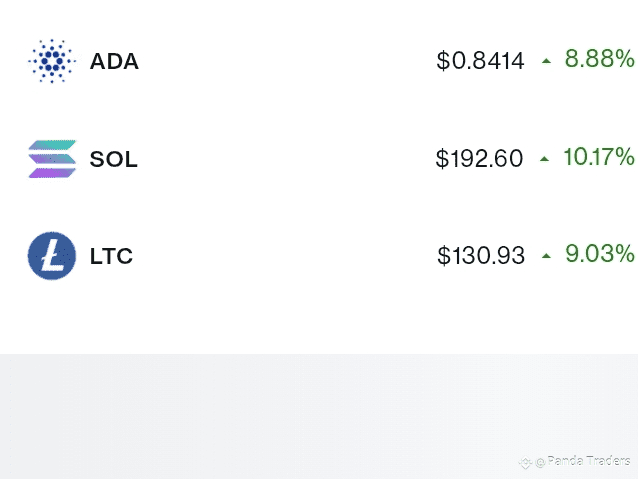The height and width of the screenshot is (479, 638).
Task: Click the 9.03% change value
Action: pyautogui.click(x=600, y=254)
